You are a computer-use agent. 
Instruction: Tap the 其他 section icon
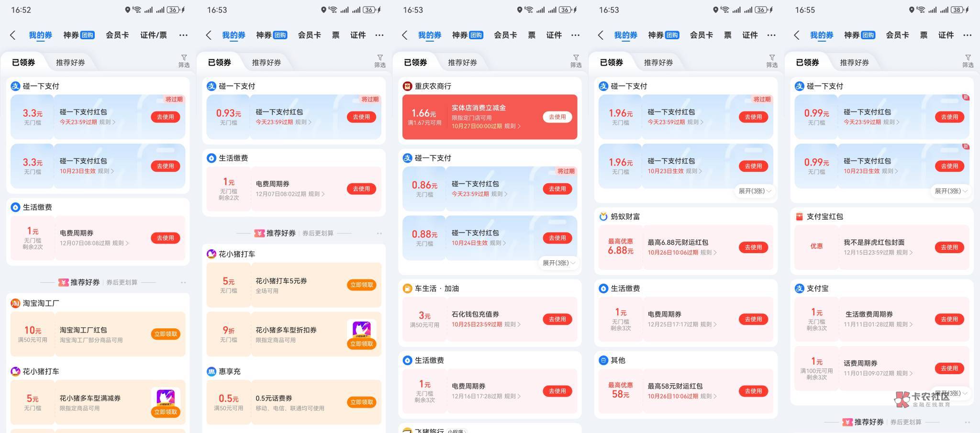coord(603,360)
